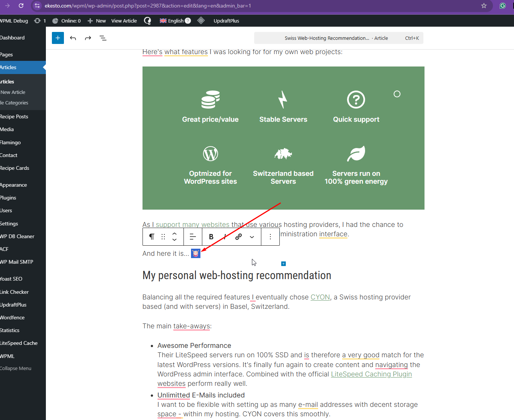Select the question mark circle icon
Image resolution: width=514 pixels, height=420 pixels.
point(356,100)
